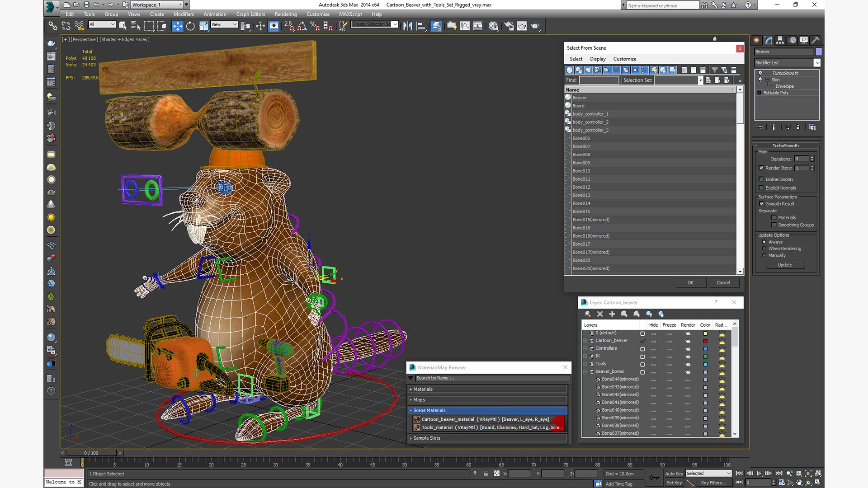Toggle the Angle Snap tool
Screen dimensions: 868x488
(302, 26)
